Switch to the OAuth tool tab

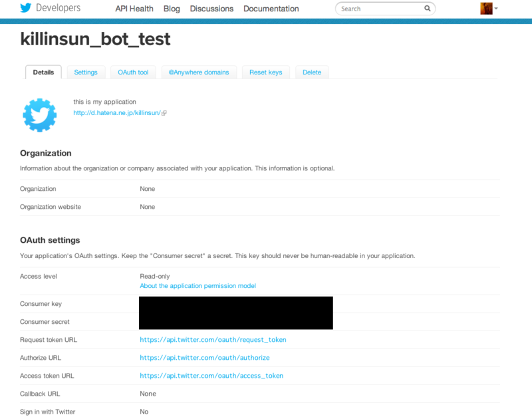click(133, 72)
